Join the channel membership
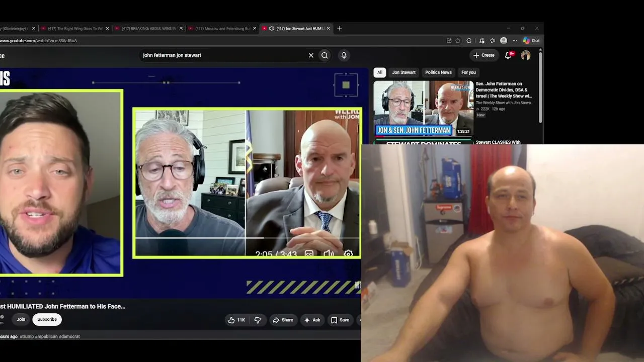 tap(21, 319)
